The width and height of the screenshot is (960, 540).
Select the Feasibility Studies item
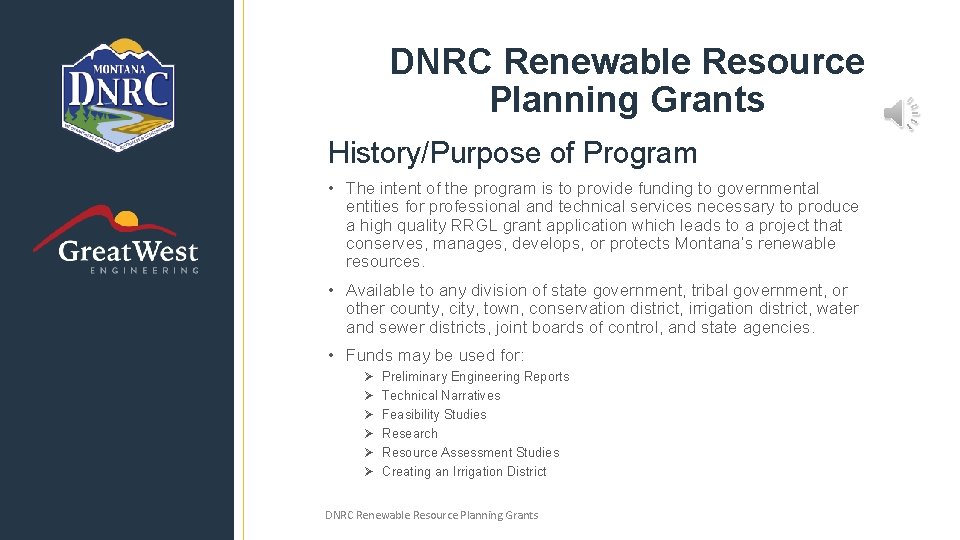pyautogui.click(x=434, y=414)
